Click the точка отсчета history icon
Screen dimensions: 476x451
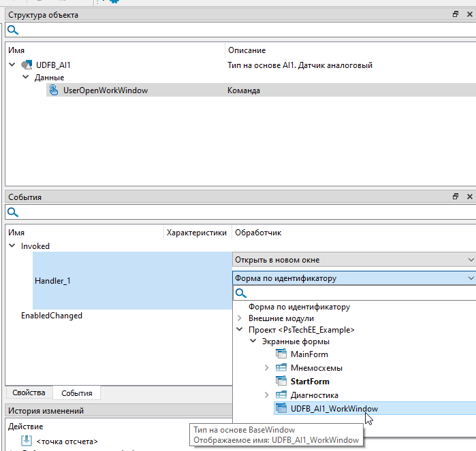pyautogui.click(x=27, y=441)
